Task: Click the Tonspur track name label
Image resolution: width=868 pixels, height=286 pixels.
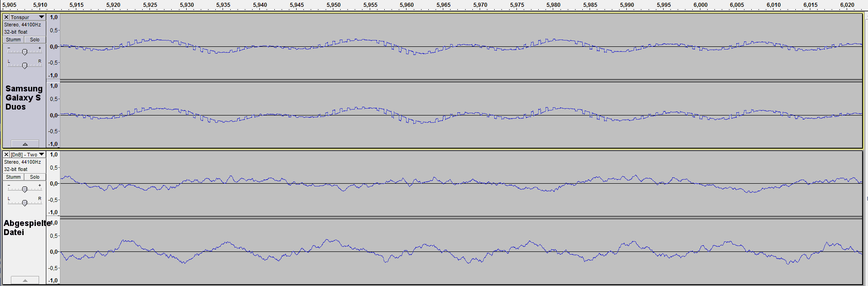Action: [20, 17]
